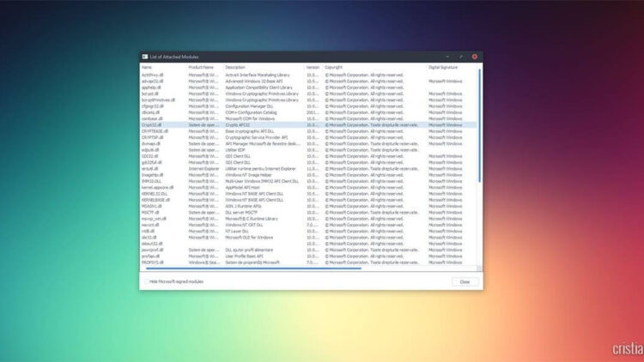Click the Configuration Manager DLL description
Image resolution: width=644 pixels, height=362 pixels.
[x=249, y=106]
